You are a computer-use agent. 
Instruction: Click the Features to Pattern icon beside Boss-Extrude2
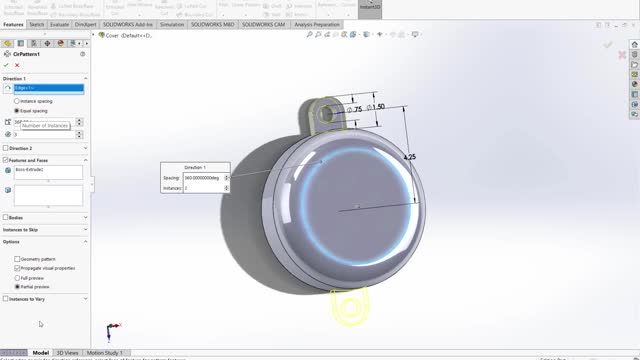coord(8,170)
